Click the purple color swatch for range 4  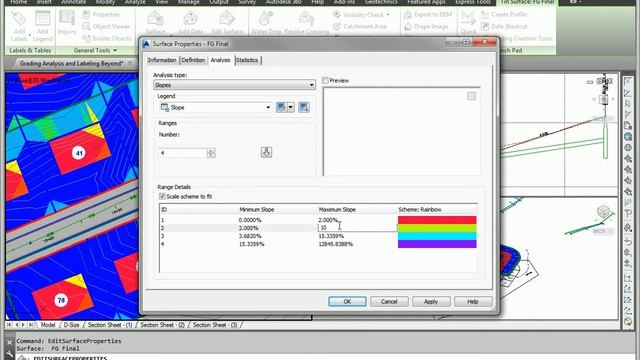click(437, 244)
